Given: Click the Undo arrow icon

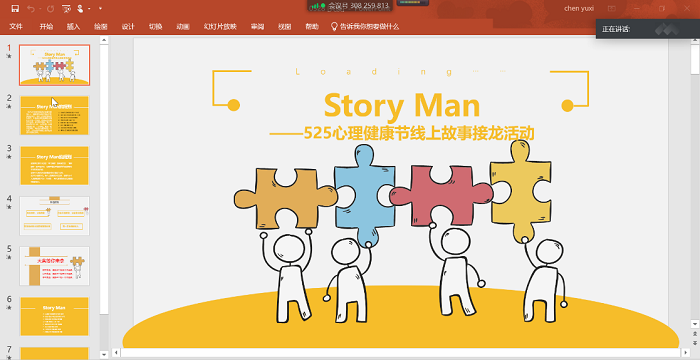Looking at the screenshot, I should pyautogui.click(x=31, y=8).
